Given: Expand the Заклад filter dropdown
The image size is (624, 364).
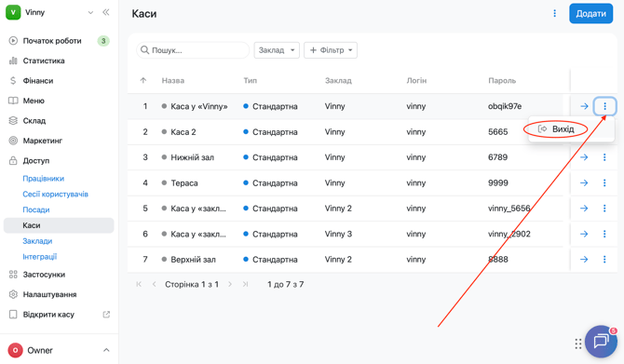Looking at the screenshot, I should click(277, 50).
